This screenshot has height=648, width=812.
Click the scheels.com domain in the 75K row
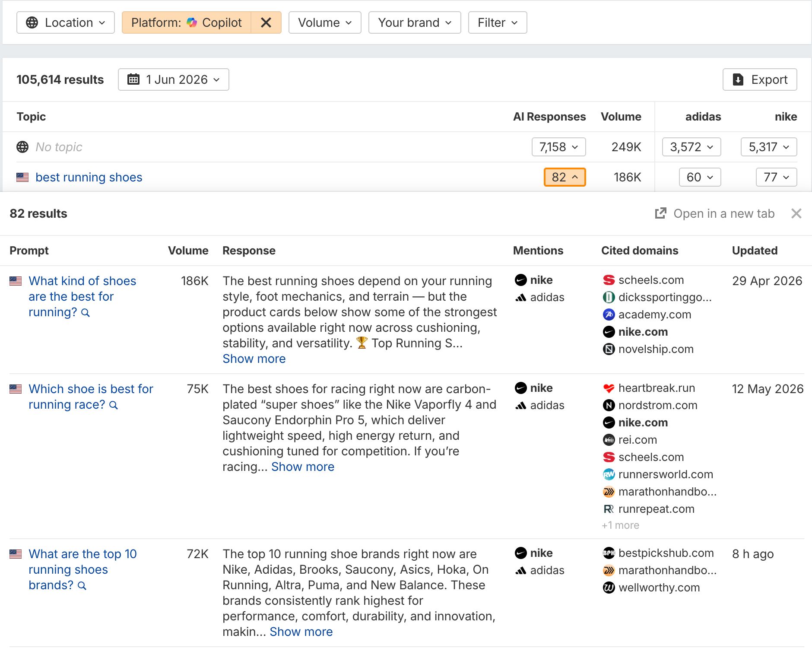[651, 457]
